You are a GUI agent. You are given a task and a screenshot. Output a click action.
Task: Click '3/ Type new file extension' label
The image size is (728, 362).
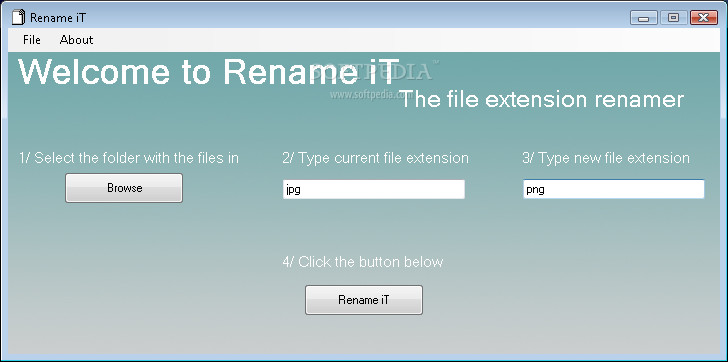tap(606, 158)
